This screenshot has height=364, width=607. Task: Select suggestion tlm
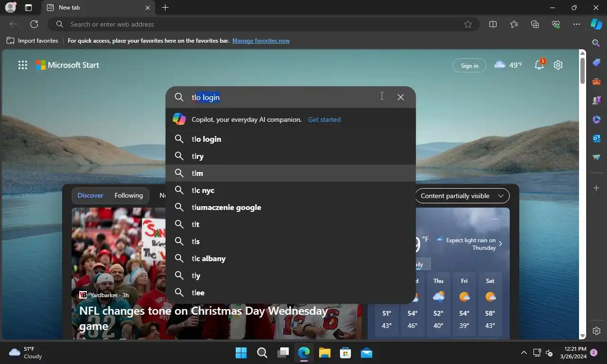point(291,173)
